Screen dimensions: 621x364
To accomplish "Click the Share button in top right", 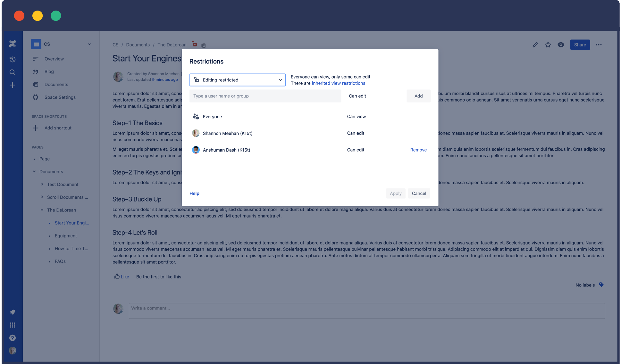I will (x=580, y=44).
